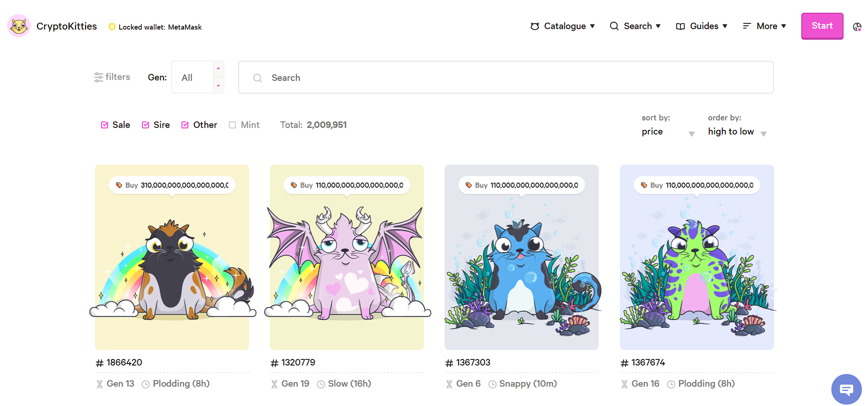Click the globe icon beside Start
Viewport: 868px width, 406px height.
(857, 27)
